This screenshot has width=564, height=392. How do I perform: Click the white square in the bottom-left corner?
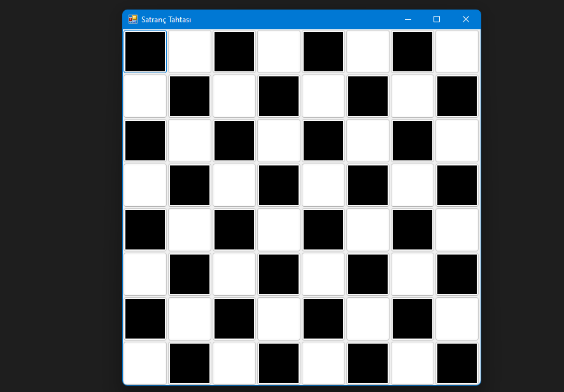point(145,363)
